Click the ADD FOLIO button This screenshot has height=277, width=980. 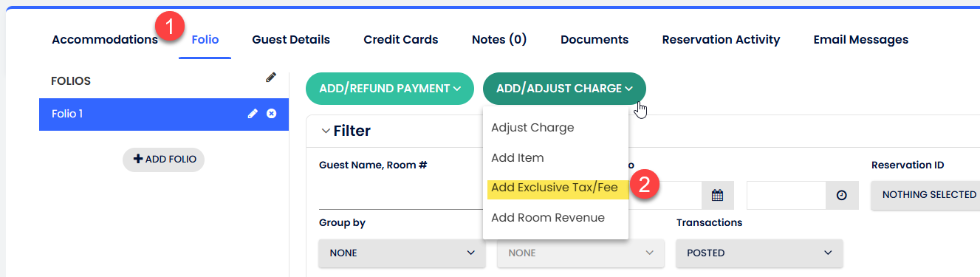[163, 159]
